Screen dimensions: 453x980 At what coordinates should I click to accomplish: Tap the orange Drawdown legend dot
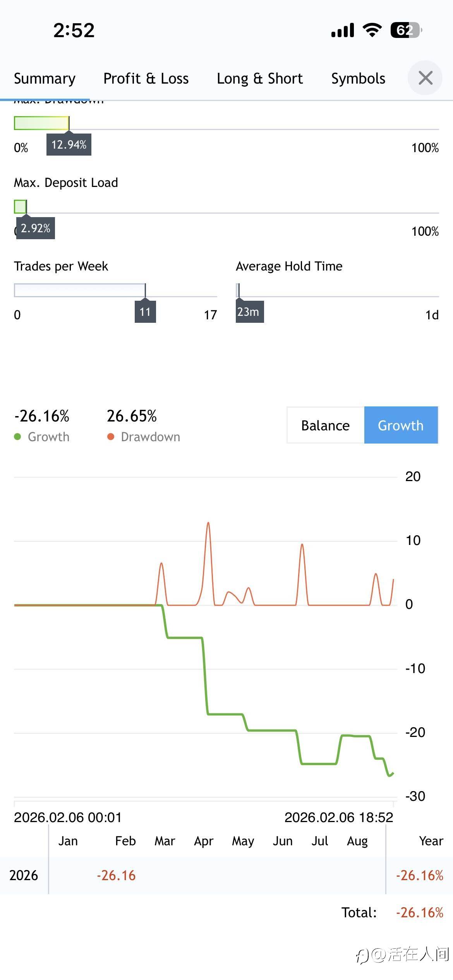111,437
